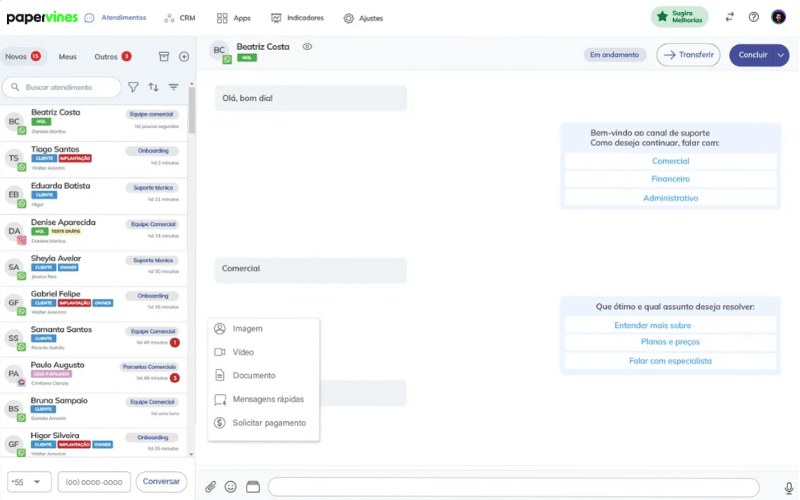This screenshot has width=800, height=500.
Task: Click the archive box icon
Action: click(164, 57)
